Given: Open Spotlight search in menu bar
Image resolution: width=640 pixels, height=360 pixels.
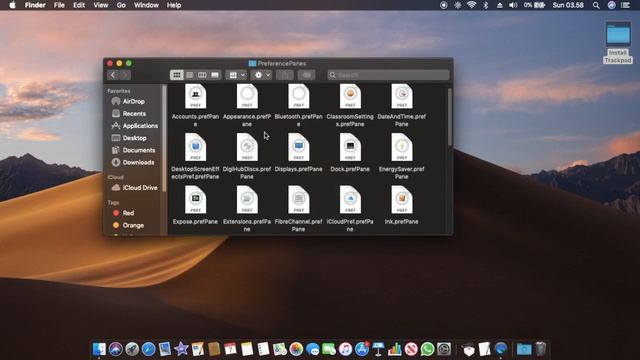Looking at the screenshot, I should [x=596, y=5].
